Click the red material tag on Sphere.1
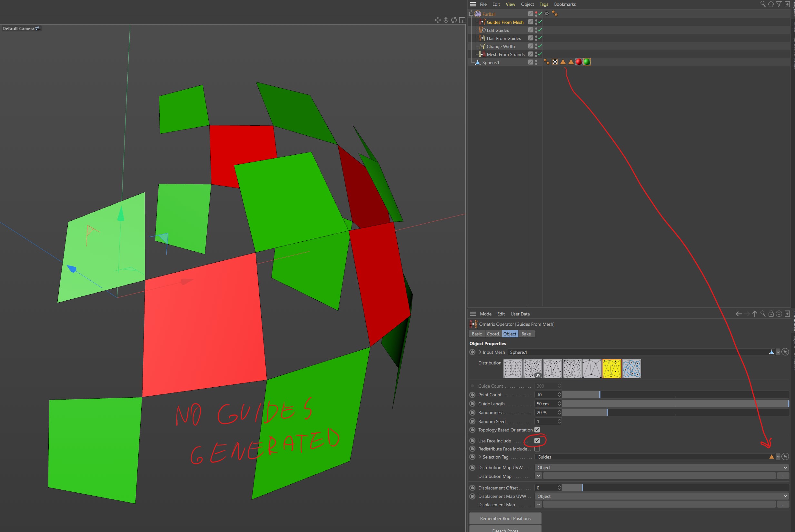Screen dimensions: 795x532 579,62
